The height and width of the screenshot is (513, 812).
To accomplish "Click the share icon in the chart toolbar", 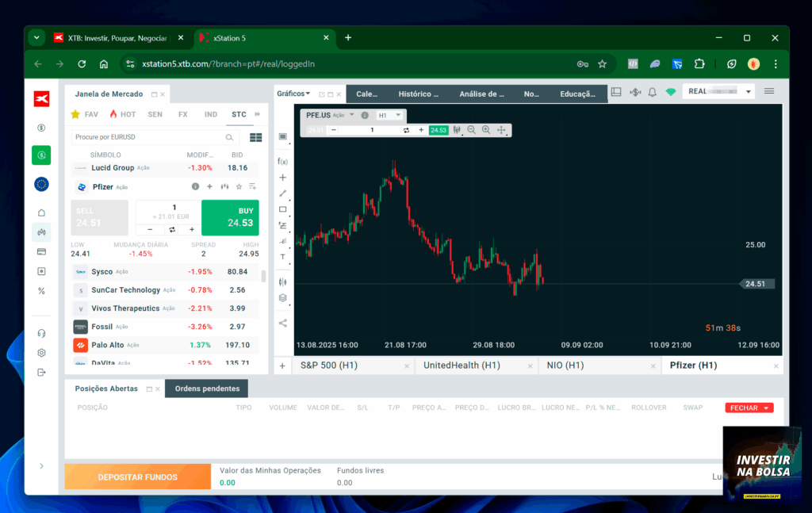I will point(283,323).
